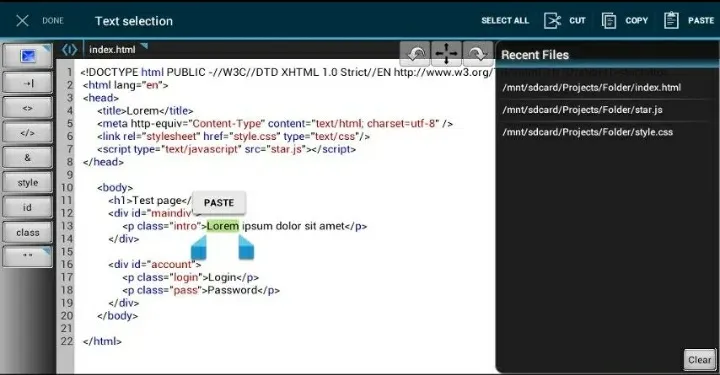Viewport: 720px width, 375px height.
Task: Click the Login paragraph on line 17
Action: coord(191,277)
